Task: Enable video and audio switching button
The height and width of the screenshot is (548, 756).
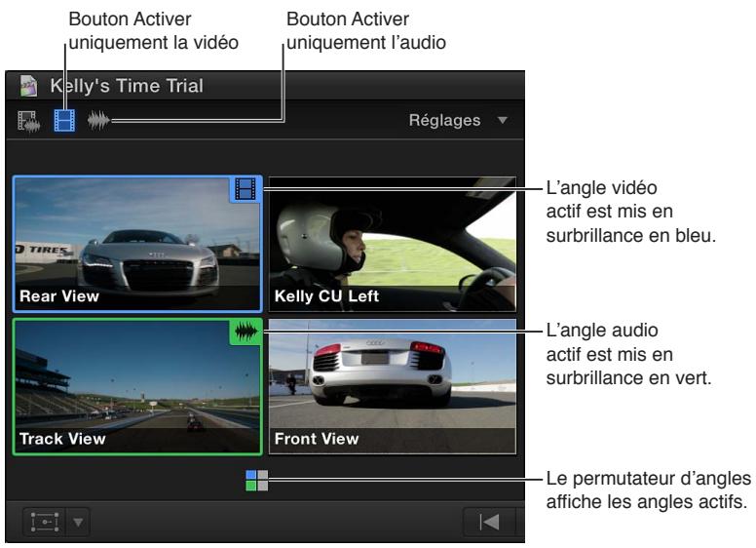Action: [28, 121]
